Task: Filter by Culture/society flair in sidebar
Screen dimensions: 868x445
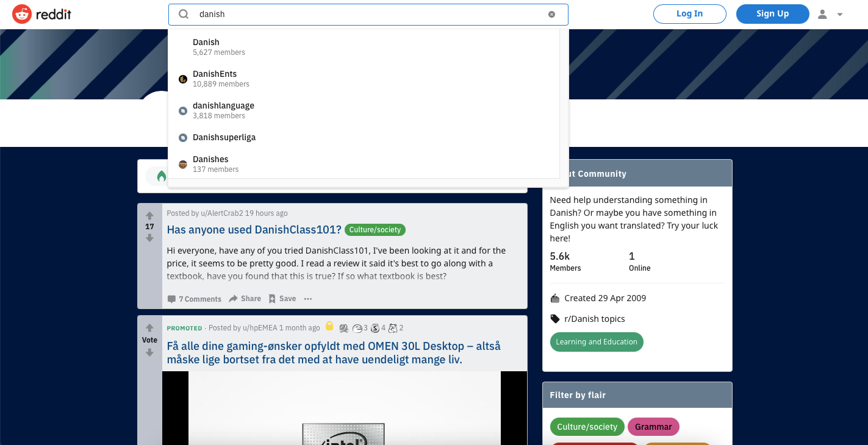Action: [x=587, y=427]
